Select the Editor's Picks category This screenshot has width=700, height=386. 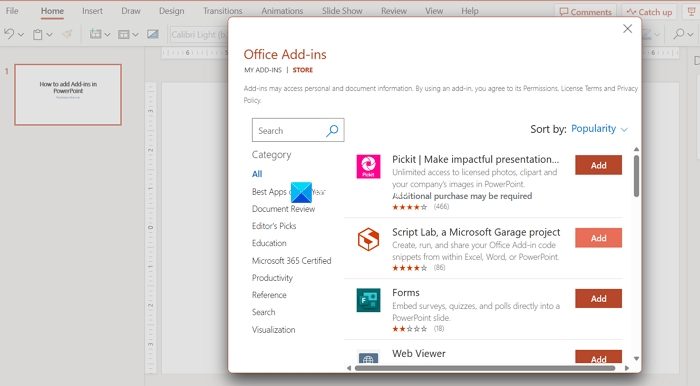tap(274, 226)
